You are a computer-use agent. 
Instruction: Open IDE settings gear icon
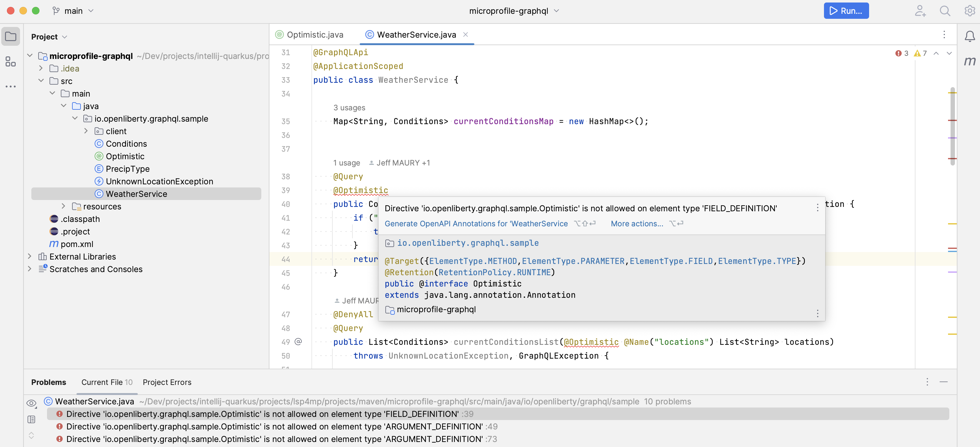[x=969, y=11]
